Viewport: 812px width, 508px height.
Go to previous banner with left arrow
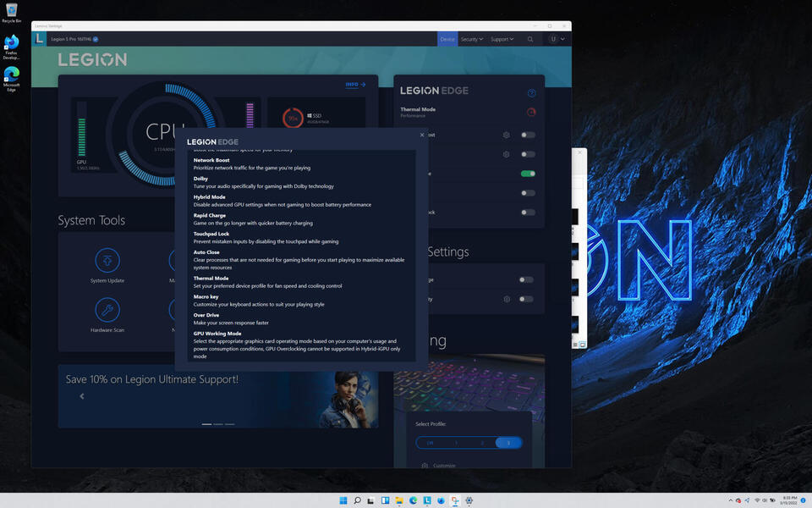(x=82, y=396)
